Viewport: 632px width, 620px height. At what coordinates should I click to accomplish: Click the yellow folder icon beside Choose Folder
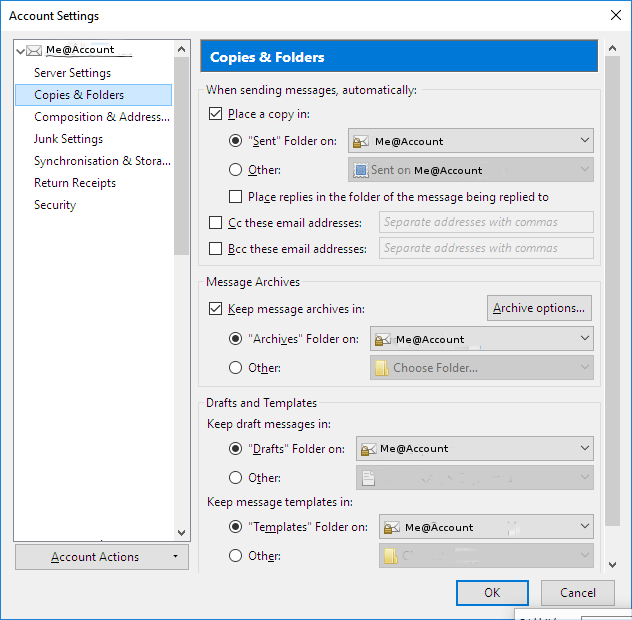(x=381, y=368)
